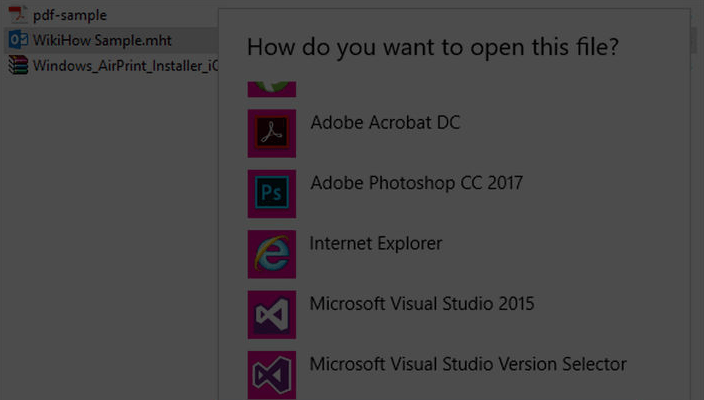This screenshot has height=400, width=704.
Task: Choose the Adobe Photoshop CC 2017 entry
Action: pos(417,183)
